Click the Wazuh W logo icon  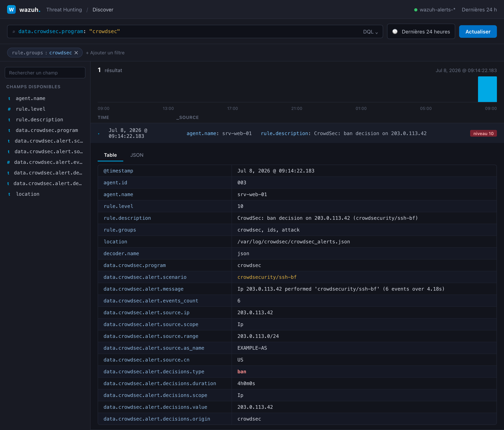[x=11, y=9]
